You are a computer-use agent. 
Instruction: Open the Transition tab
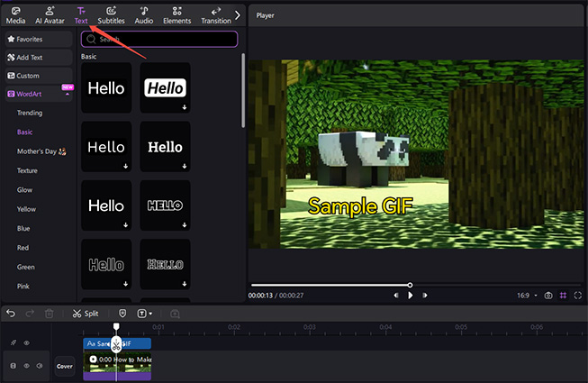click(216, 15)
